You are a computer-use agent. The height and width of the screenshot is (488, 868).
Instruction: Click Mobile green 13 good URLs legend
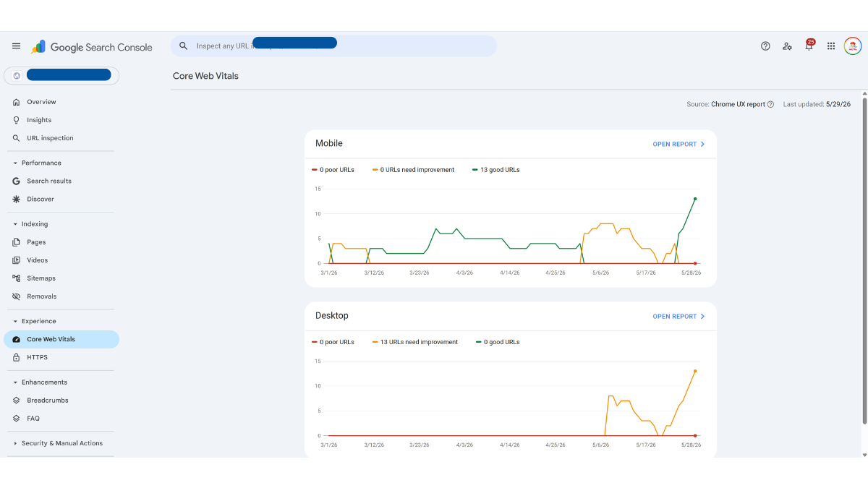[x=496, y=170]
